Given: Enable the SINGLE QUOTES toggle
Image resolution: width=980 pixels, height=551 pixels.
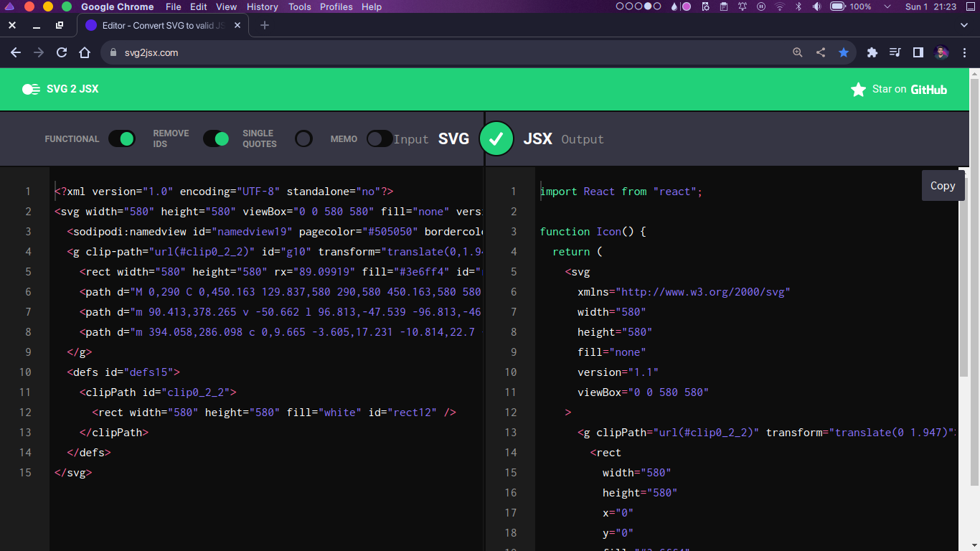Looking at the screenshot, I should (304, 138).
